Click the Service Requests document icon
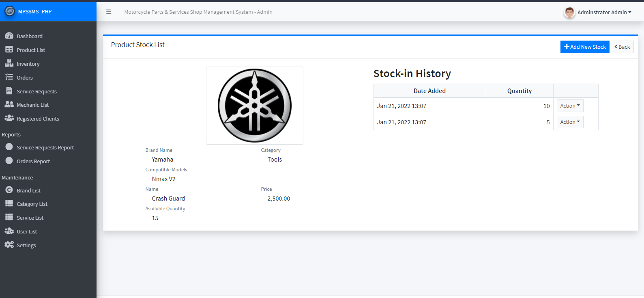This screenshot has height=298, width=644. click(x=9, y=91)
